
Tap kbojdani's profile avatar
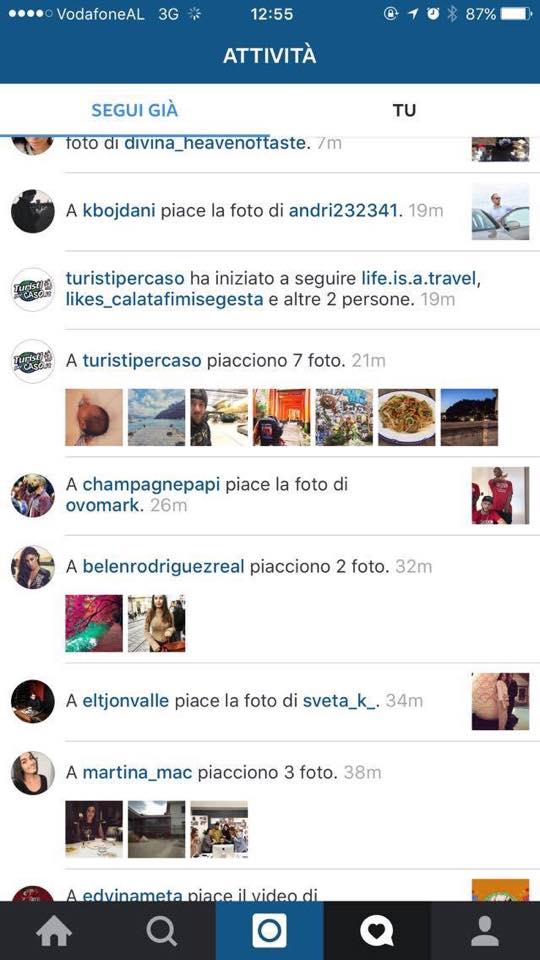point(33,211)
